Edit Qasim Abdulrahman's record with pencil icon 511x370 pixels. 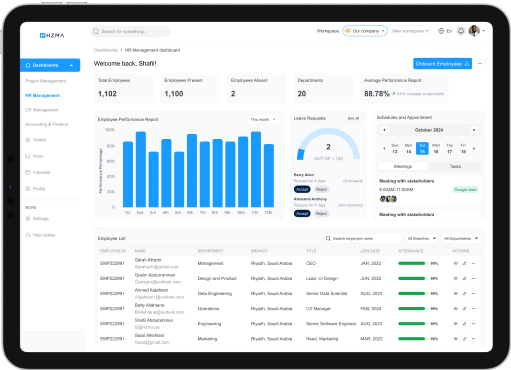(x=464, y=278)
